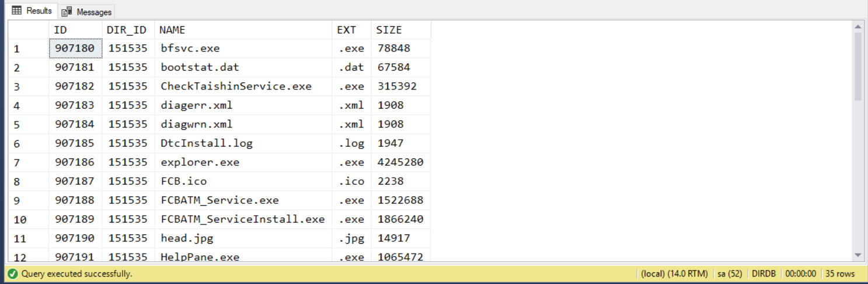Select the DIR_ID column header
868x284 pixels.
click(128, 30)
